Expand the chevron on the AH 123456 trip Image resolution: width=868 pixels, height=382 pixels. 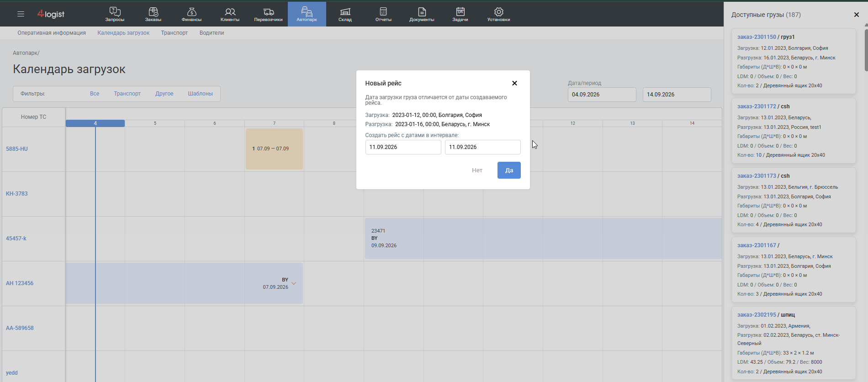(x=294, y=283)
